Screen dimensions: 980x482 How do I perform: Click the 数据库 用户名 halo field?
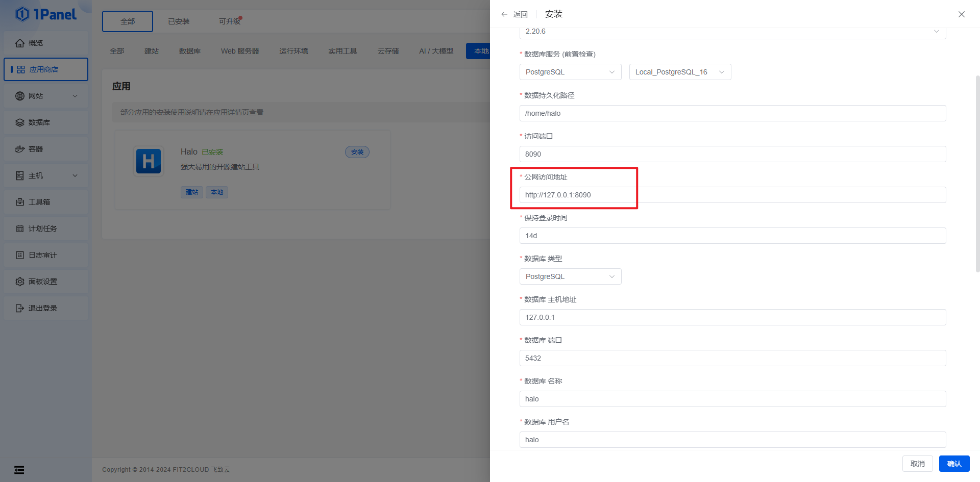(x=732, y=440)
